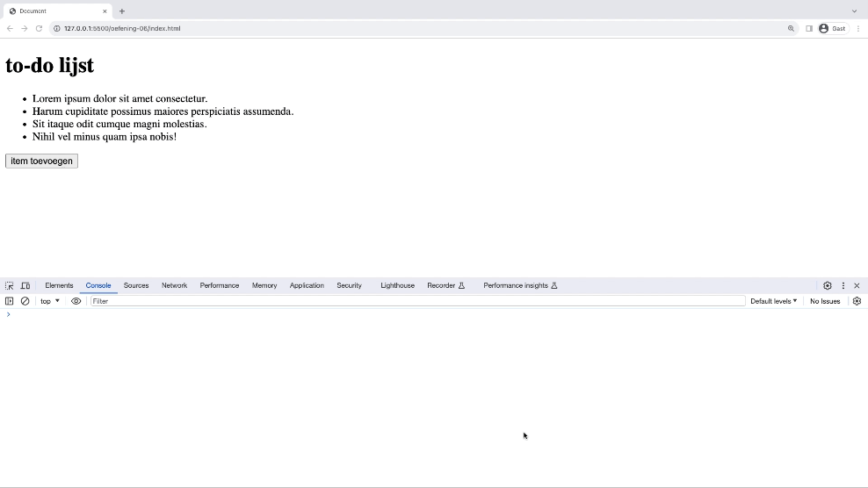
Task: Open the Default levels dropdown
Action: [x=773, y=301]
